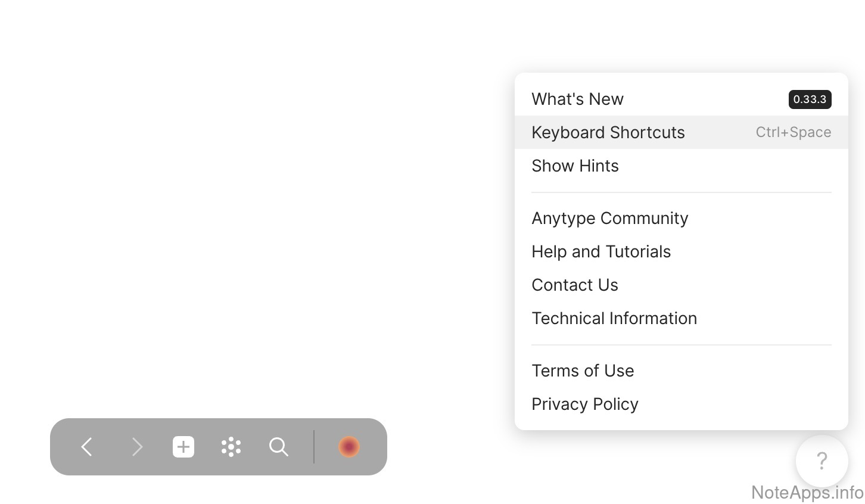Open What's New from the help menu
This screenshot has height=504, width=865.
(x=577, y=99)
